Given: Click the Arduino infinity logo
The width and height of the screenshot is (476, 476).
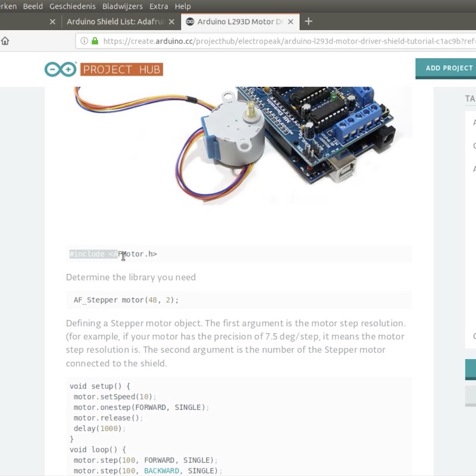Looking at the screenshot, I should (61, 69).
